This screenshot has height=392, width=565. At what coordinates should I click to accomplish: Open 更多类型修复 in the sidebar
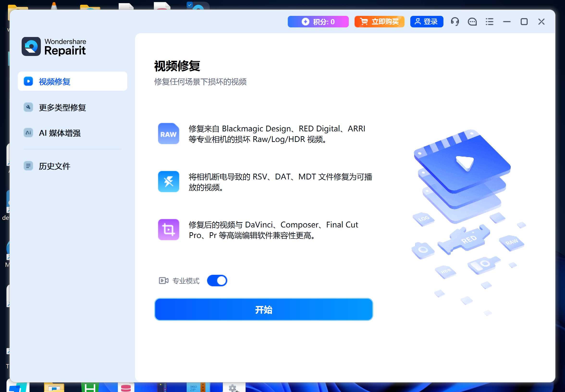pos(62,107)
